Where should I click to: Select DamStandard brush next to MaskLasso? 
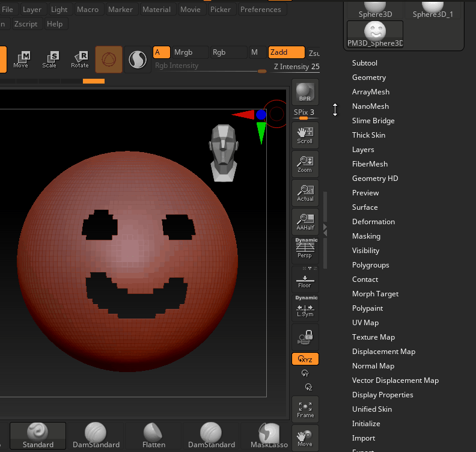[x=212, y=436]
